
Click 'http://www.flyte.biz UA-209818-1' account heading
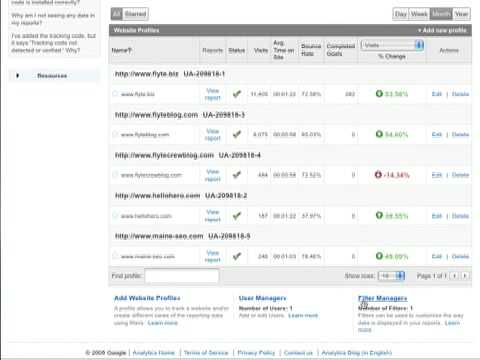click(x=170, y=74)
